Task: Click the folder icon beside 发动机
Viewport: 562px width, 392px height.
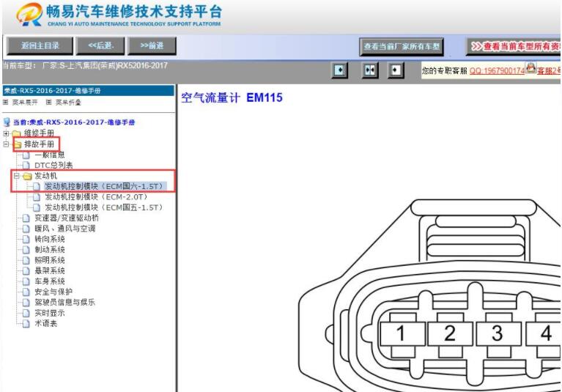Action: click(27, 177)
